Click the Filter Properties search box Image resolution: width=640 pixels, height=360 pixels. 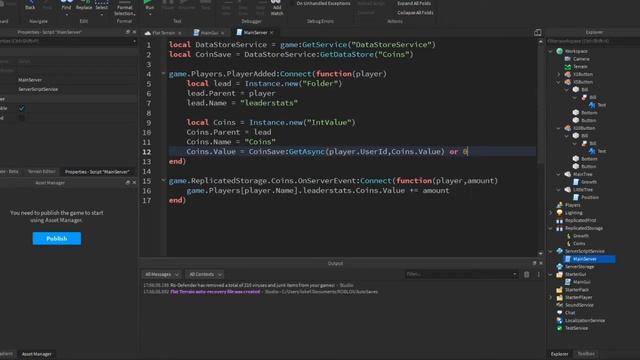(67, 41)
